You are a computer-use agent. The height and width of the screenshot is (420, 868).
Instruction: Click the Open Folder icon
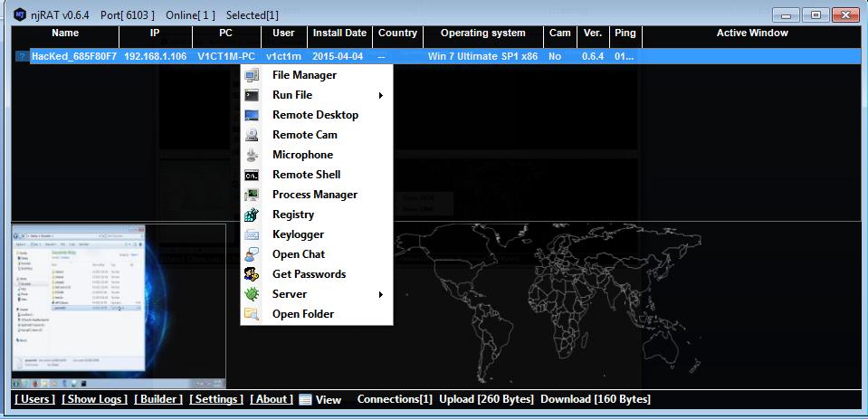(x=252, y=314)
